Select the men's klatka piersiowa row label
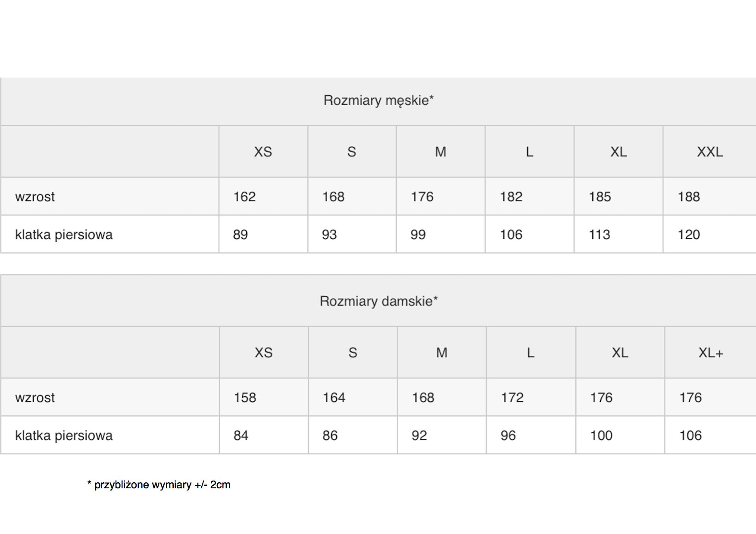This screenshot has width=756, height=534. click(x=64, y=234)
